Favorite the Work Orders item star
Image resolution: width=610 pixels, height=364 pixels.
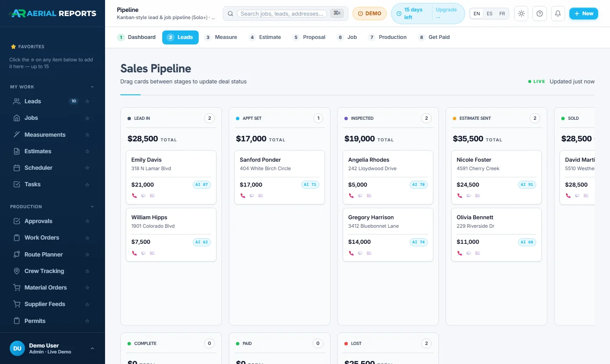(87, 238)
